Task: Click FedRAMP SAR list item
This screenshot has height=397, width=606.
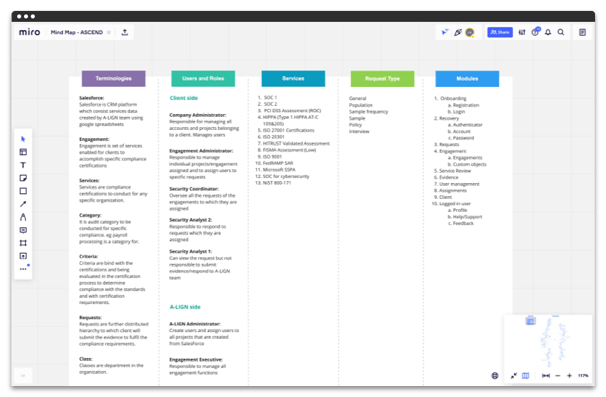Action: tap(278, 163)
